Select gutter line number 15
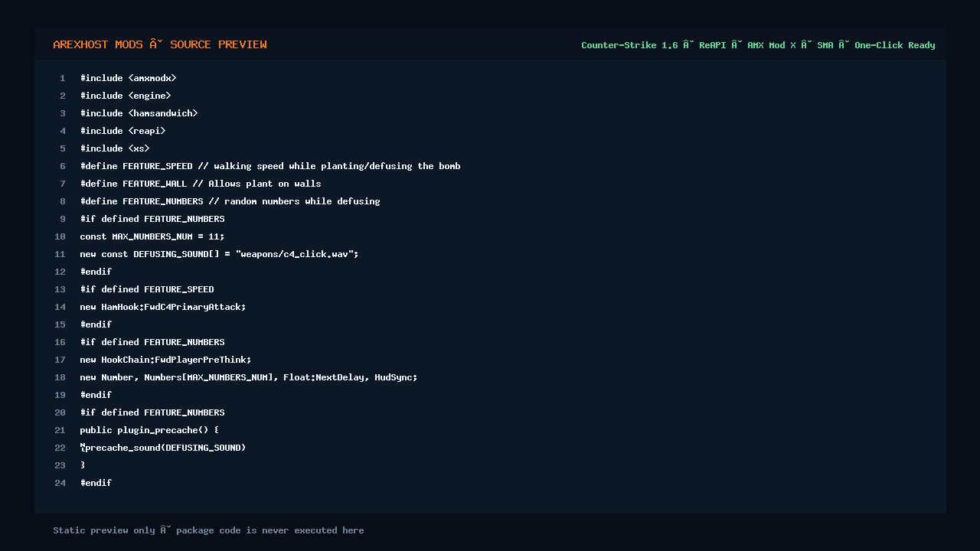Image resolution: width=980 pixels, height=551 pixels. coord(60,324)
